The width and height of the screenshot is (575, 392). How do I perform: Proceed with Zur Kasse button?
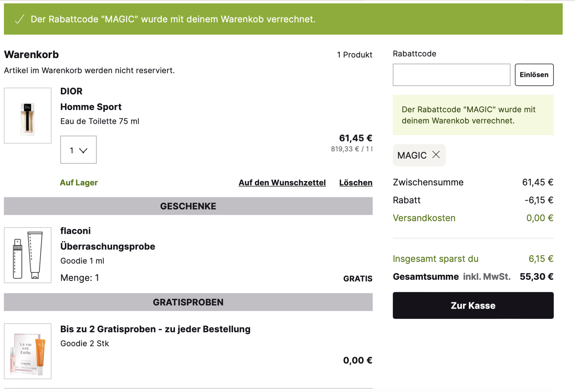tap(473, 305)
